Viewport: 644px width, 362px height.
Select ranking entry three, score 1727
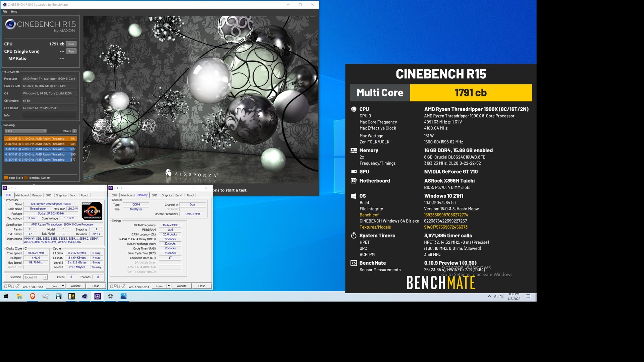(x=40, y=149)
